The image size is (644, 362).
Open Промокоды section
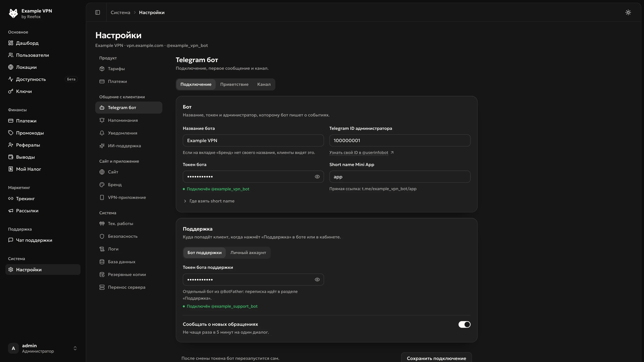click(x=43, y=133)
